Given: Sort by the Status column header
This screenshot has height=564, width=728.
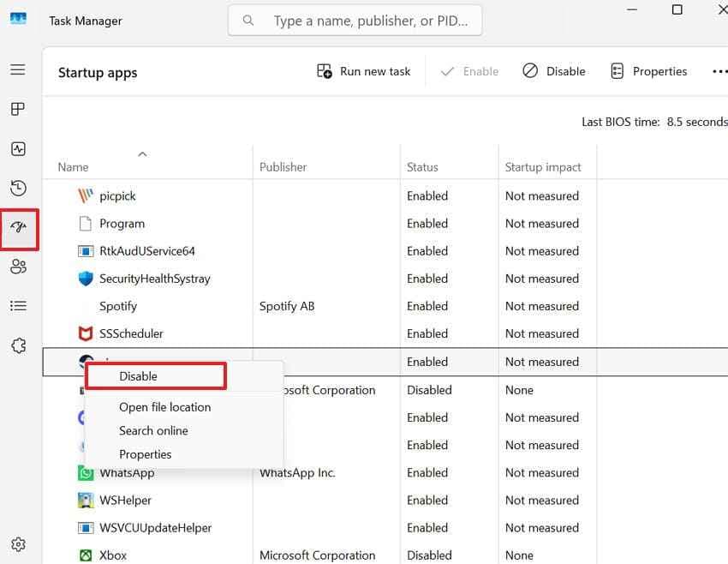Looking at the screenshot, I should click(422, 167).
